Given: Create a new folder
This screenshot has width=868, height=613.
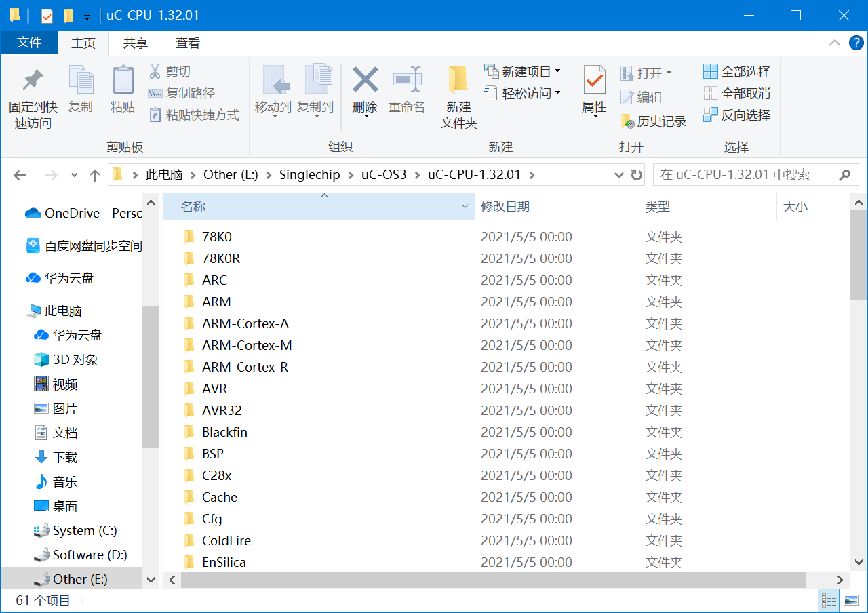Looking at the screenshot, I should pyautogui.click(x=459, y=98).
